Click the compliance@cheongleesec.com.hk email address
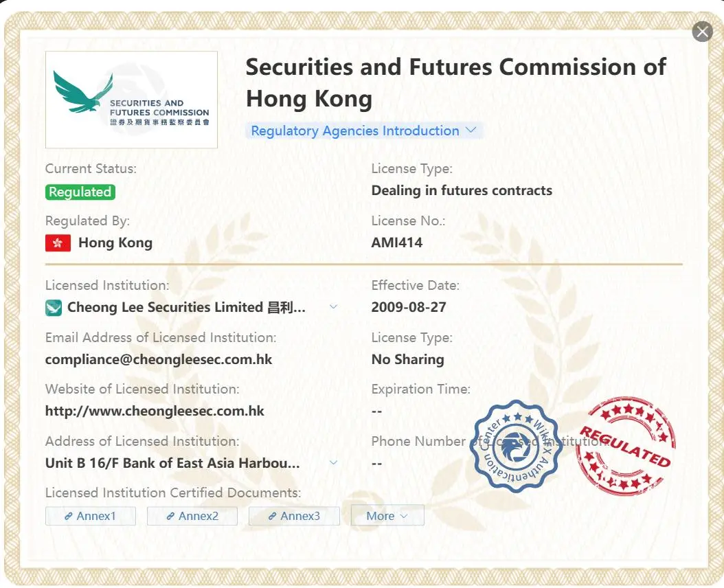 [159, 359]
